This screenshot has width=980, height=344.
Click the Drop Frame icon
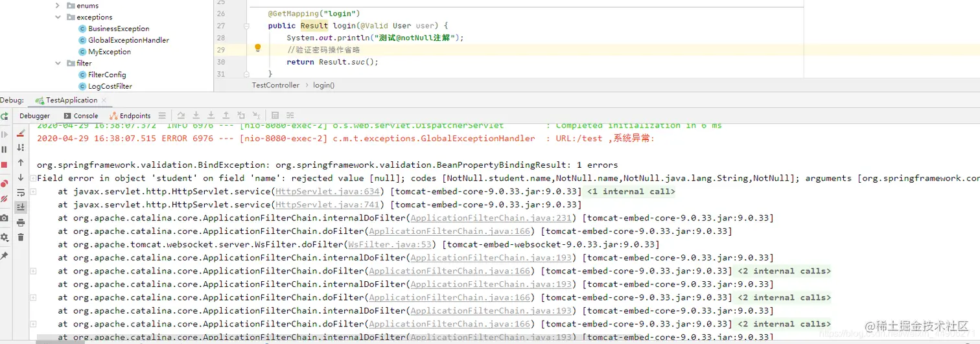241,116
